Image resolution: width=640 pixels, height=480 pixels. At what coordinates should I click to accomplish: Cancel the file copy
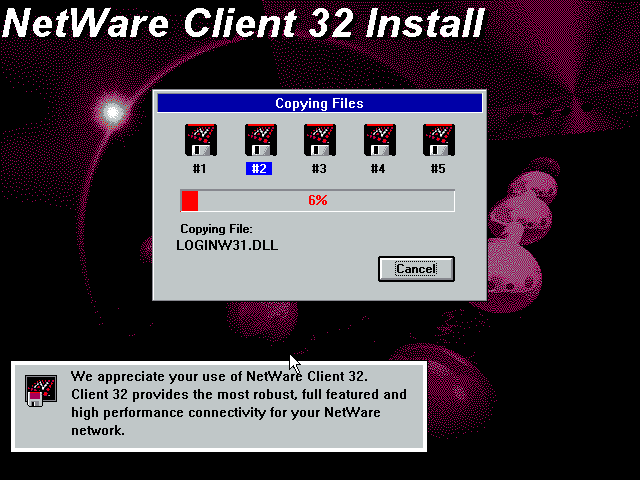coord(416,269)
